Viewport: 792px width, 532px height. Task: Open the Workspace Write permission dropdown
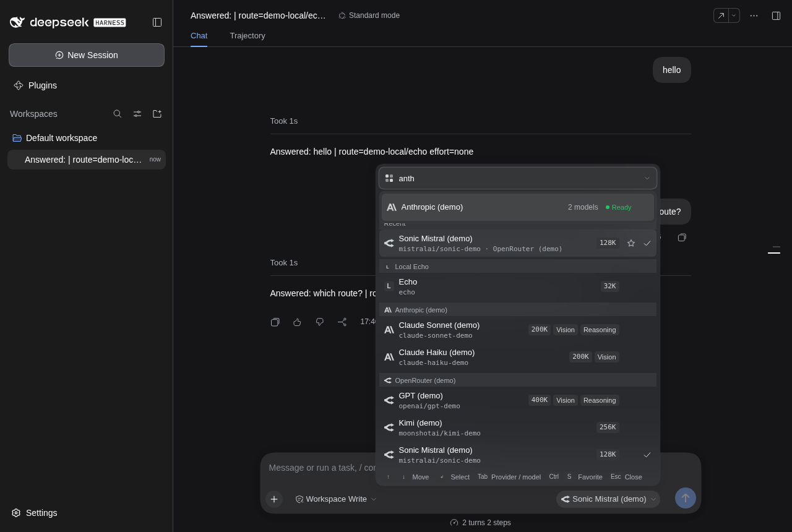[x=336, y=499]
